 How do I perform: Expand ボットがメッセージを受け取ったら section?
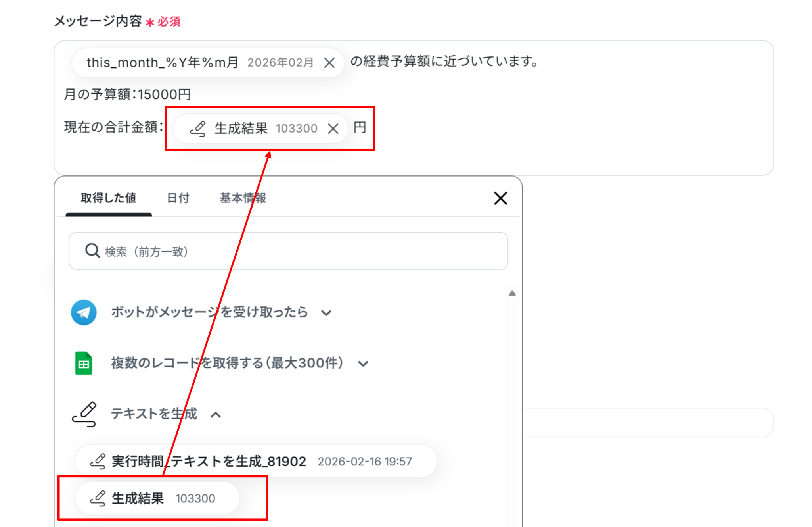(326, 313)
